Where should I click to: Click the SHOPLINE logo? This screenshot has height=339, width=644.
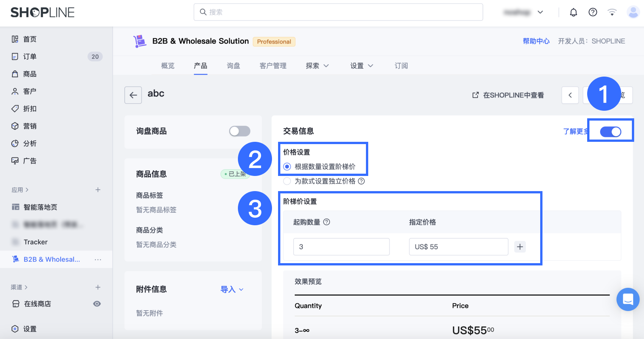(42, 13)
